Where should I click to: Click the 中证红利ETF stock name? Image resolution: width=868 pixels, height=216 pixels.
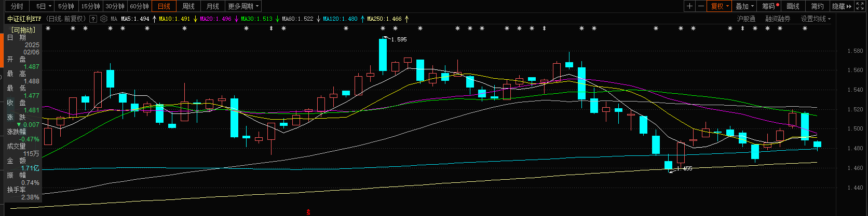tap(24, 19)
